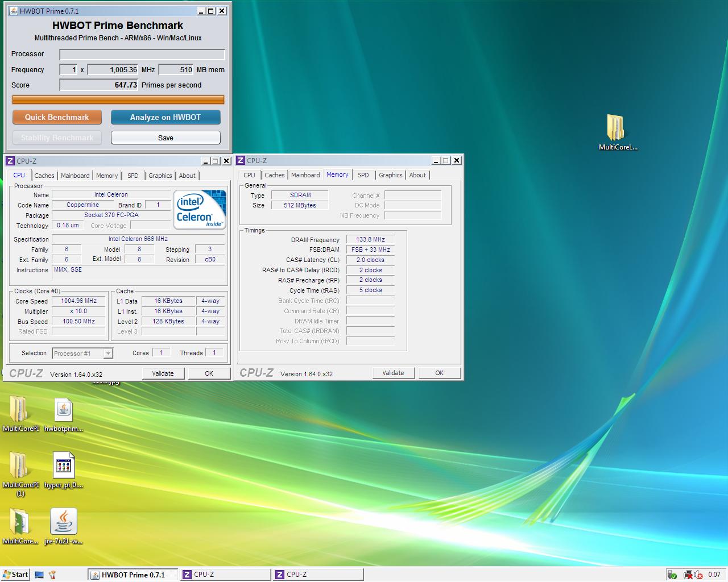Click the Level 2 cache value 128 KBytes
This screenshot has height=582, width=728.
click(168, 321)
